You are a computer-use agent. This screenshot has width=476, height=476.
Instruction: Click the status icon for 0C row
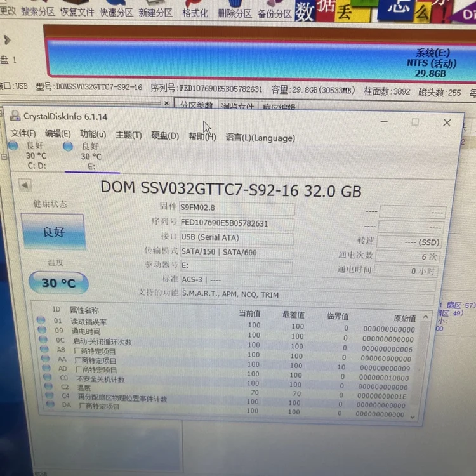click(43, 339)
